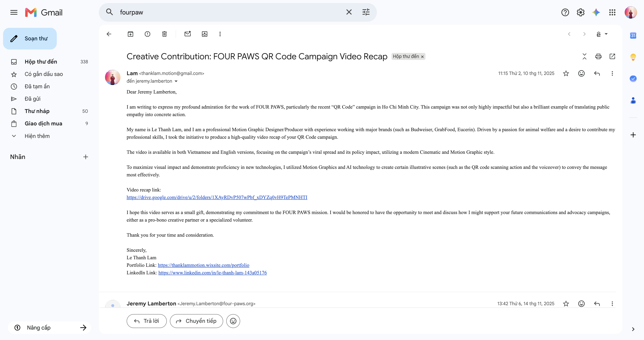Image resolution: width=644 pixels, height=340 pixels.
Task: Click emoji reaction button beside Chuyển tiếp
Action: click(x=233, y=321)
